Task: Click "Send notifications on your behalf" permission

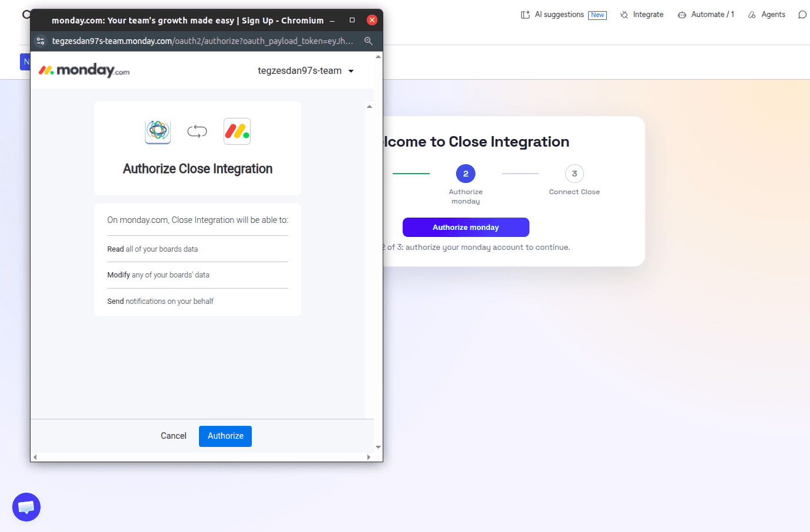Action: point(160,301)
